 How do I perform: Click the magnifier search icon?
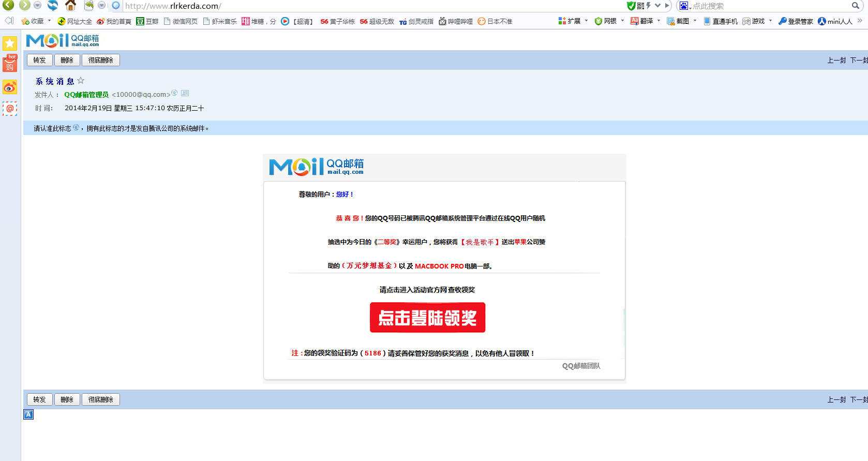pyautogui.click(x=856, y=6)
